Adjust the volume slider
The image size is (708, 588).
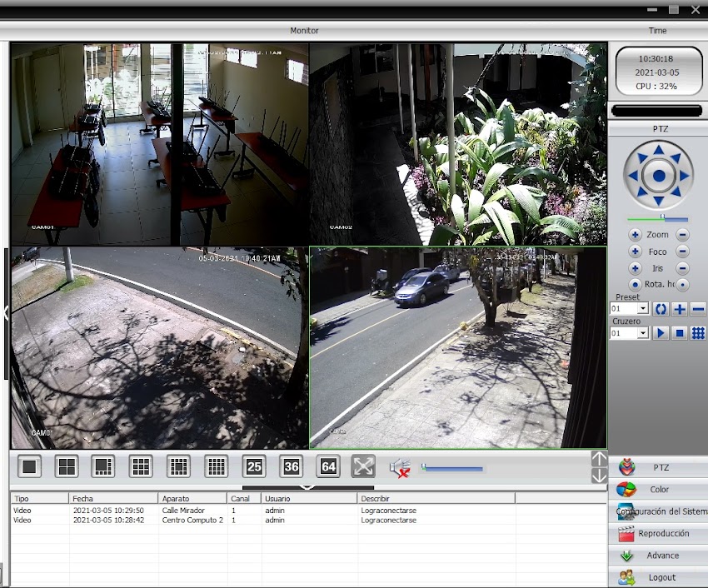pyautogui.click(x=454, y=467)
